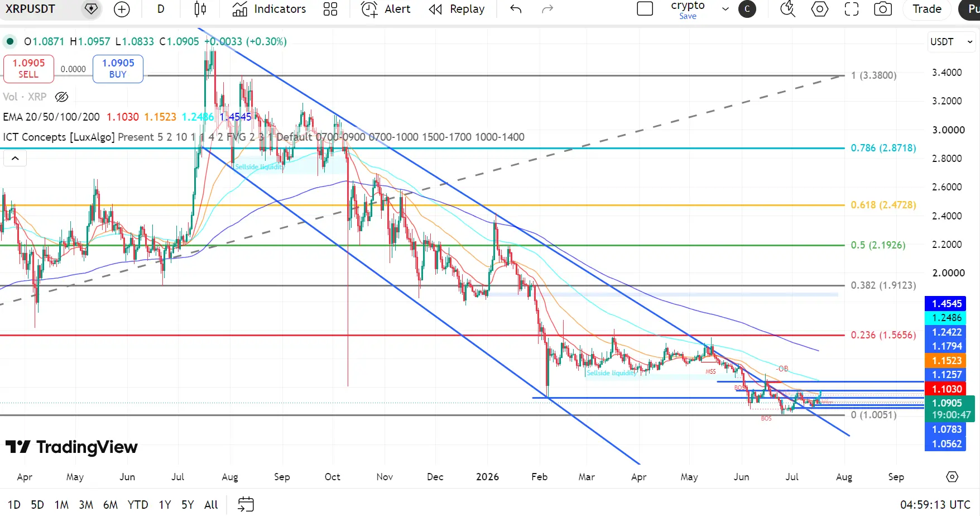The height and width of the screenshot is (516, 980).
Task: Open quick search lightning icon
Action: click(787, 9)
